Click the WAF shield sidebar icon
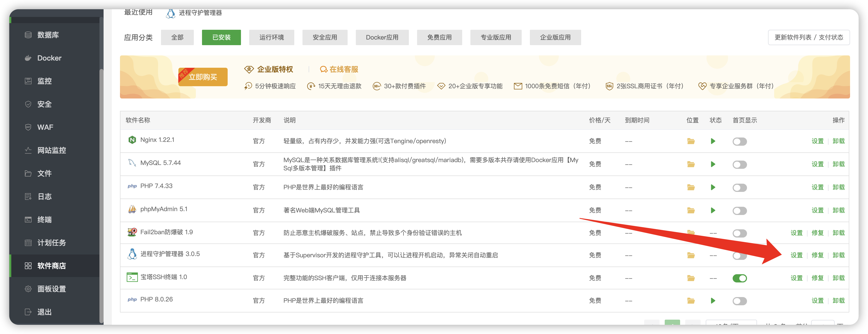Screen dimensions: 868x334 pyautogui.click(x=28, y=127)
